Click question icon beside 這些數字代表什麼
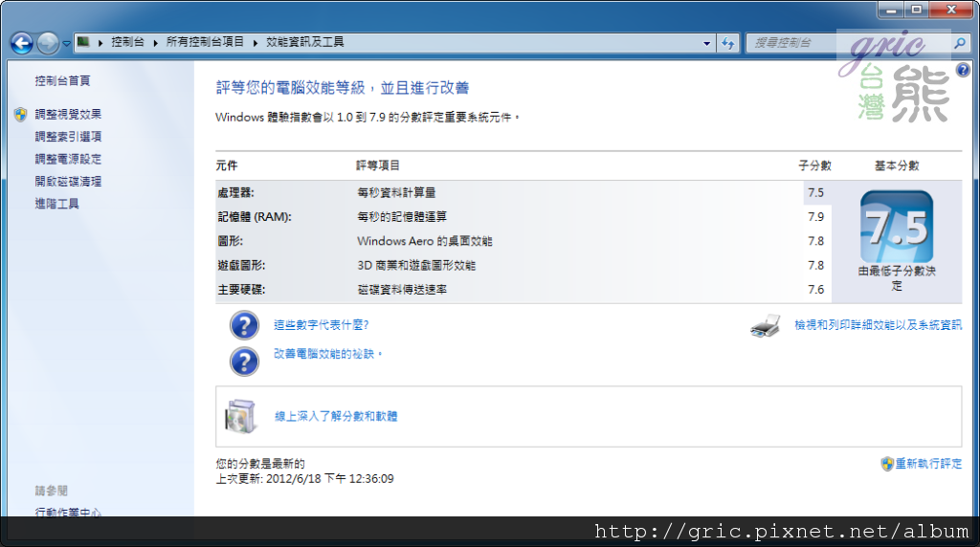 coord(244,325)
